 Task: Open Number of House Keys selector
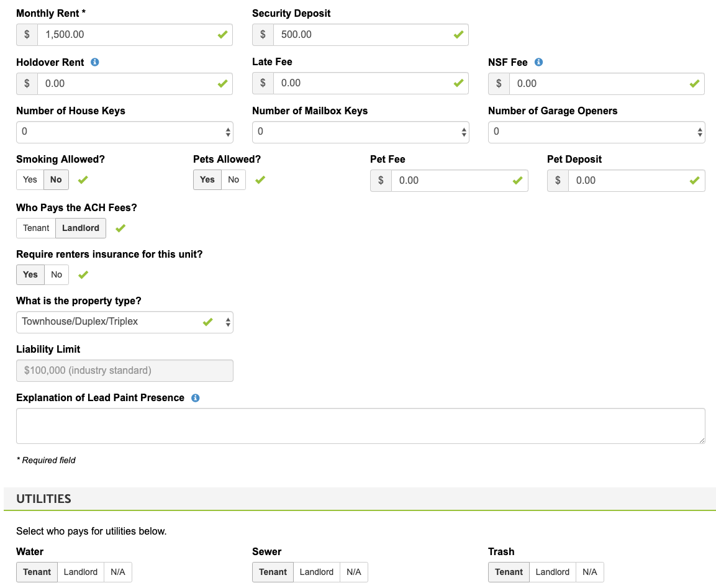[x=124, y=132]
